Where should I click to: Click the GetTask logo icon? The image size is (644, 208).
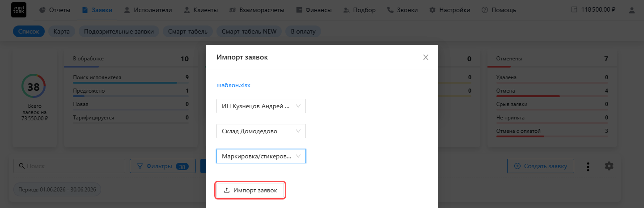click(19, 10)
